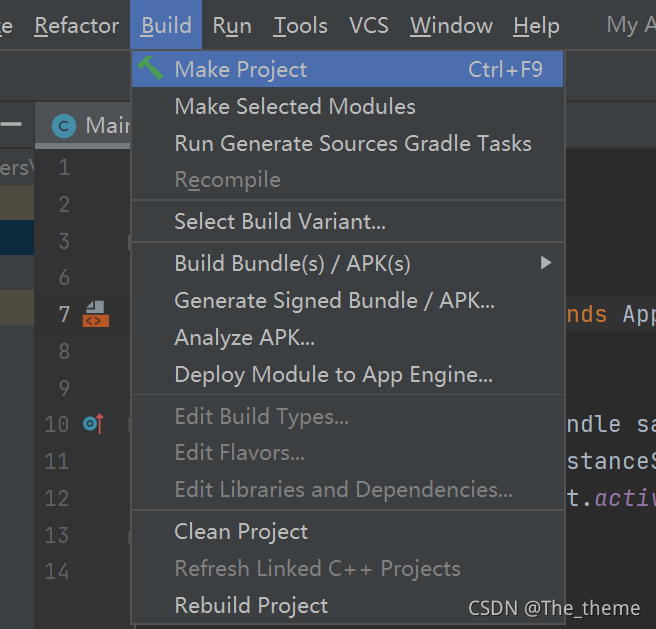
Task: Click line number 7 in the gutter
Action: 64,314
